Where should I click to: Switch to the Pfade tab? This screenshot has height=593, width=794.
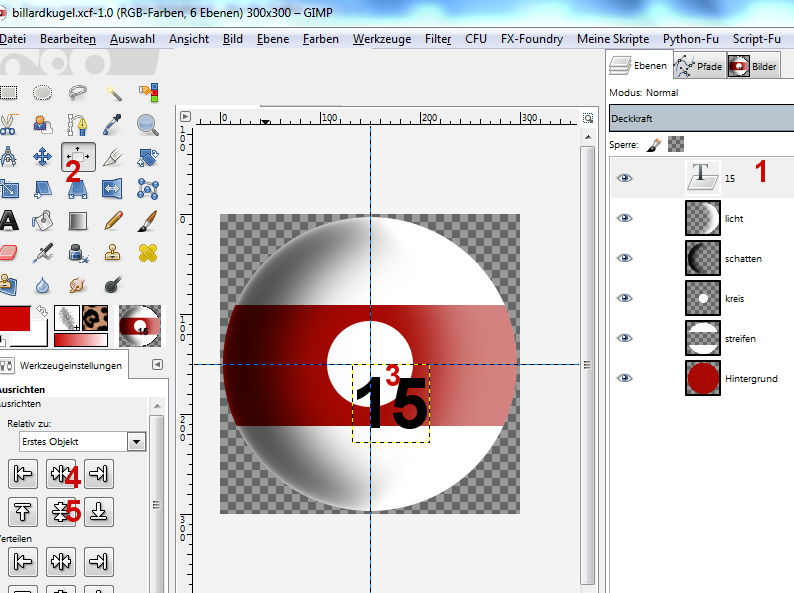pyautogui.click(x=698, y=67)
